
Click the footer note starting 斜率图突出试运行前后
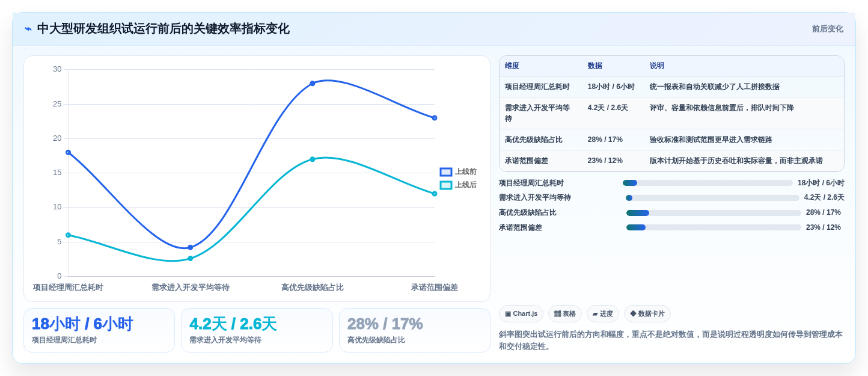[671, 341]
